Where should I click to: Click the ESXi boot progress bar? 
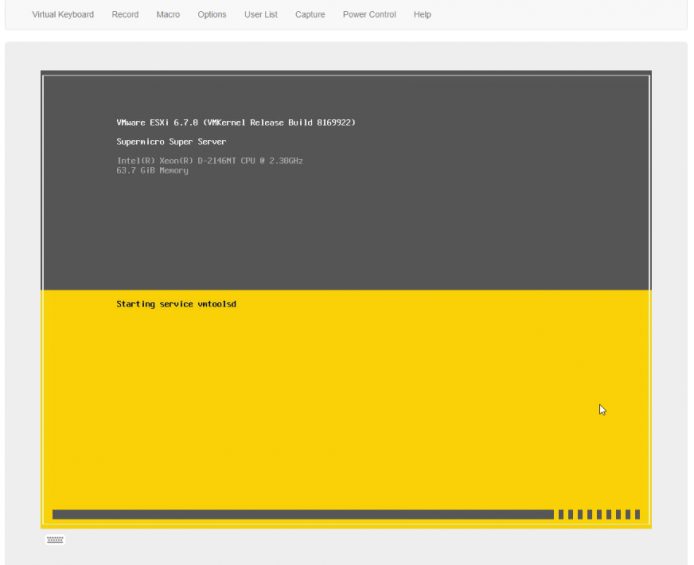[346, 514]
